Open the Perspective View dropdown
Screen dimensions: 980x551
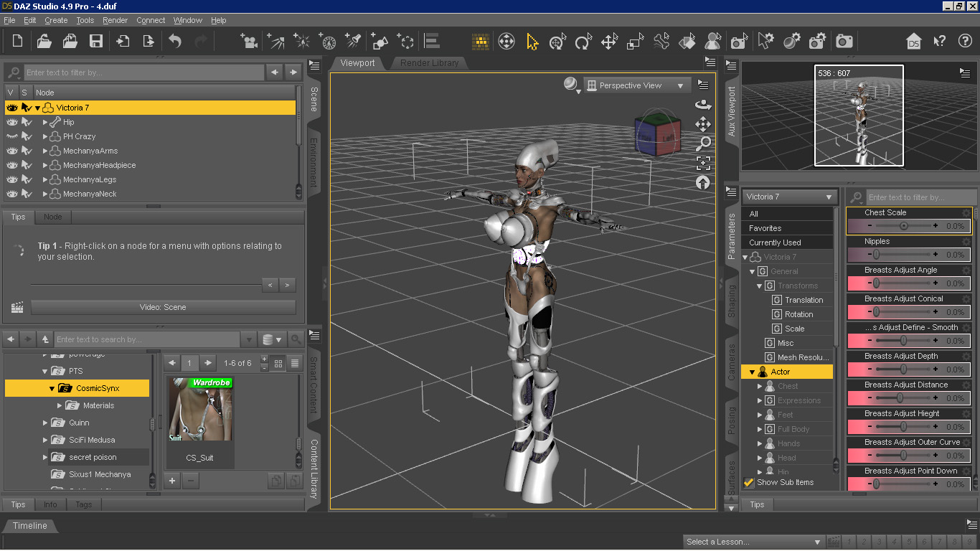pyautogui.click(x=637, y=85)
